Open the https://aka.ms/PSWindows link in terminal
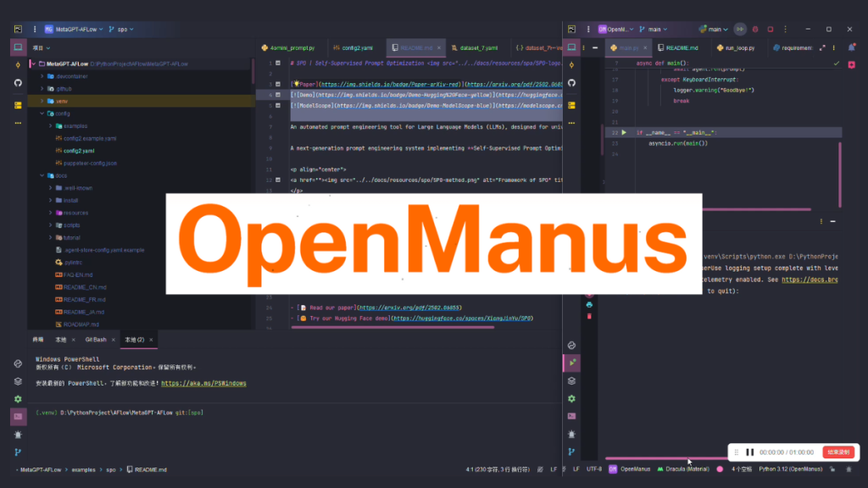 coord(203,383)
